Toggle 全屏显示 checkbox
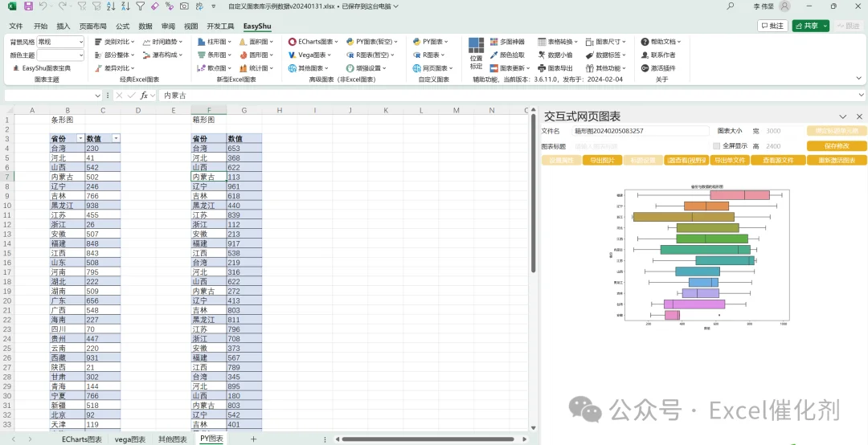Image resolution: width=868 pixels, height=445 pixels. click(x=716, y=146)
